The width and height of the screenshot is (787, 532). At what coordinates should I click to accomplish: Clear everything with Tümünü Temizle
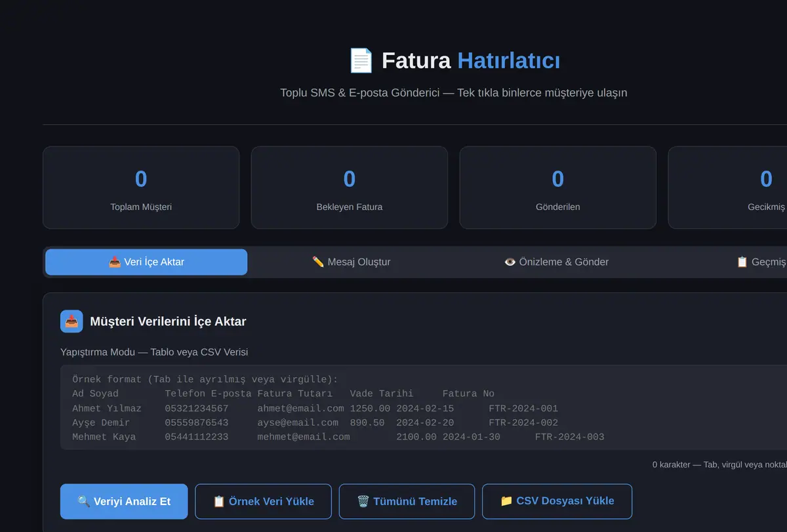click(407, 501)
